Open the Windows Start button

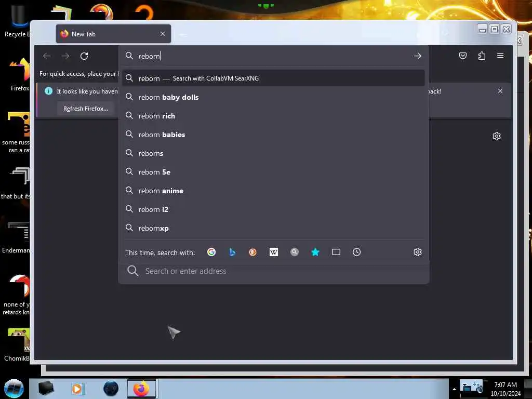click(x=14, y=389)
